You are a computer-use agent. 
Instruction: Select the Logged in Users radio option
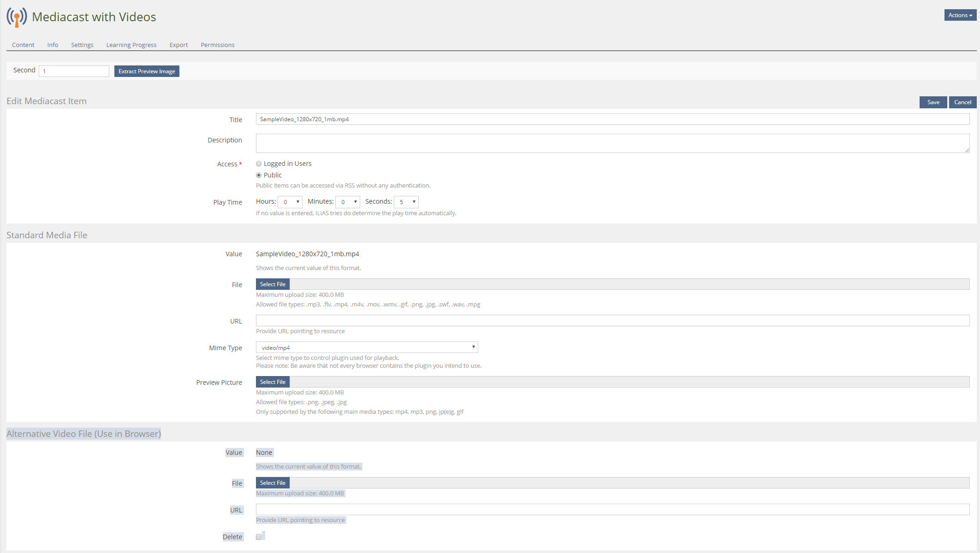click(259, 164)
